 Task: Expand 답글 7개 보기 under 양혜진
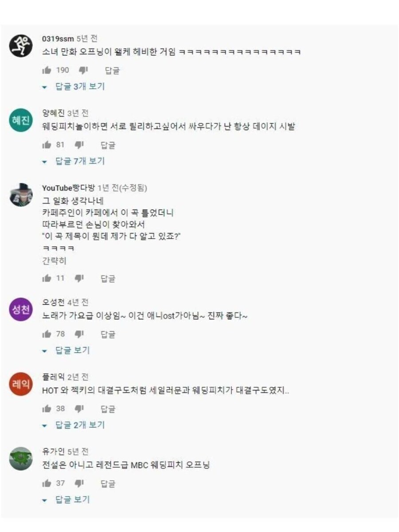tap(73, 161)
